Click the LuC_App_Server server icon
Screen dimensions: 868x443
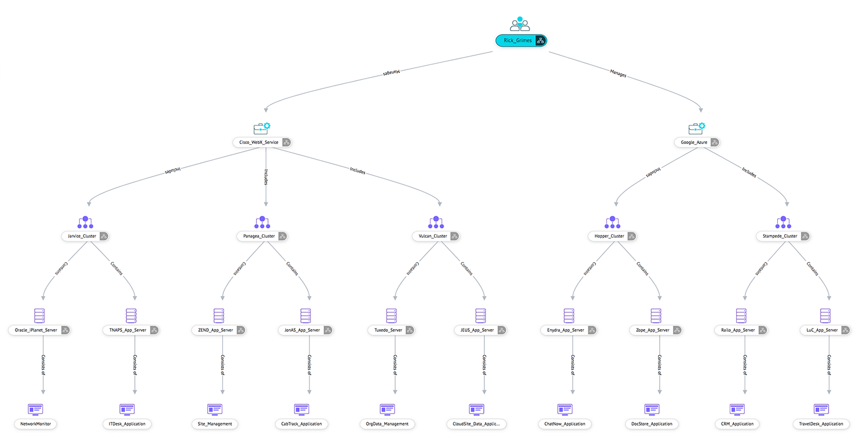pyautogui.click(x=826, y=316)
